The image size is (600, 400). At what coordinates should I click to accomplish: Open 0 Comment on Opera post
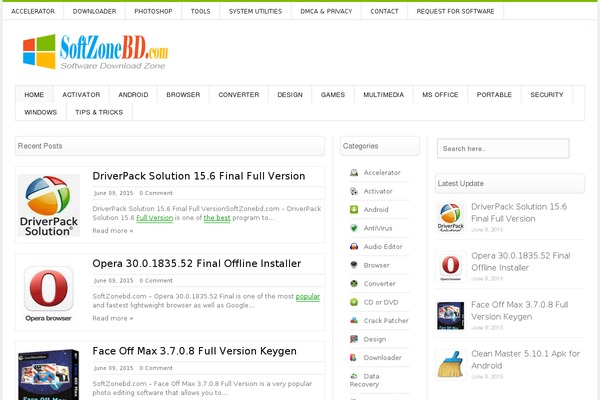point(156,281)
